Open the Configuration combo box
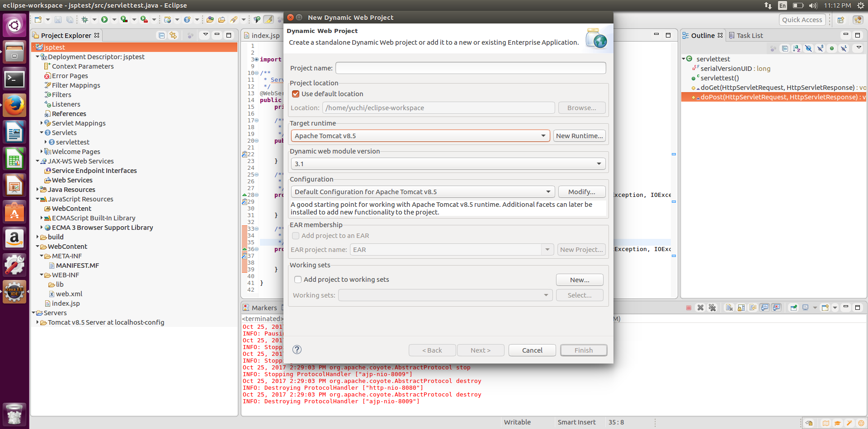The width and height of the screenshot is (868, 429). [x=423, y=192]
